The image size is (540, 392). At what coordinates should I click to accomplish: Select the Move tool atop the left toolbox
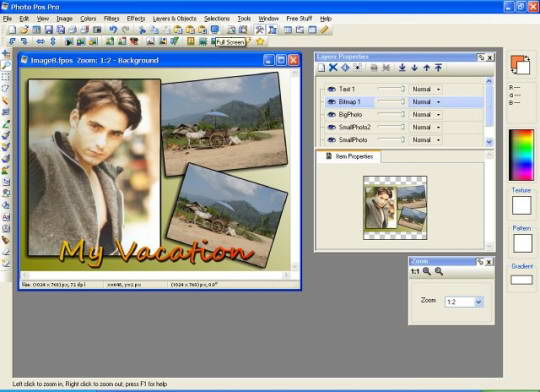click(6, 53)
